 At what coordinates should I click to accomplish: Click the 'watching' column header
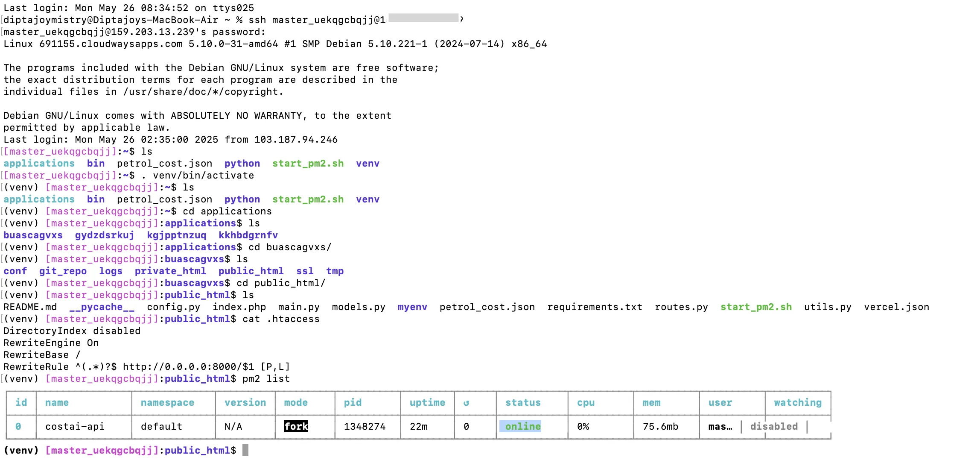pyautogui.click(x=798, y=403)
